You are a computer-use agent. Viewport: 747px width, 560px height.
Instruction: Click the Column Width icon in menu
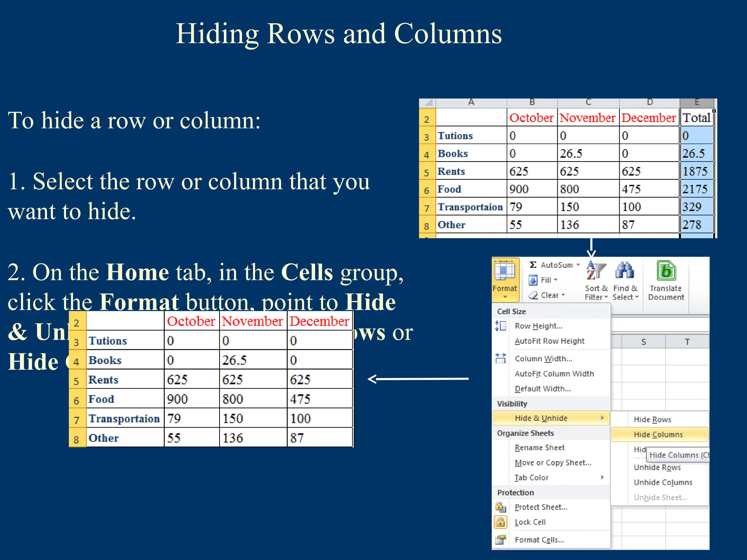501,358
